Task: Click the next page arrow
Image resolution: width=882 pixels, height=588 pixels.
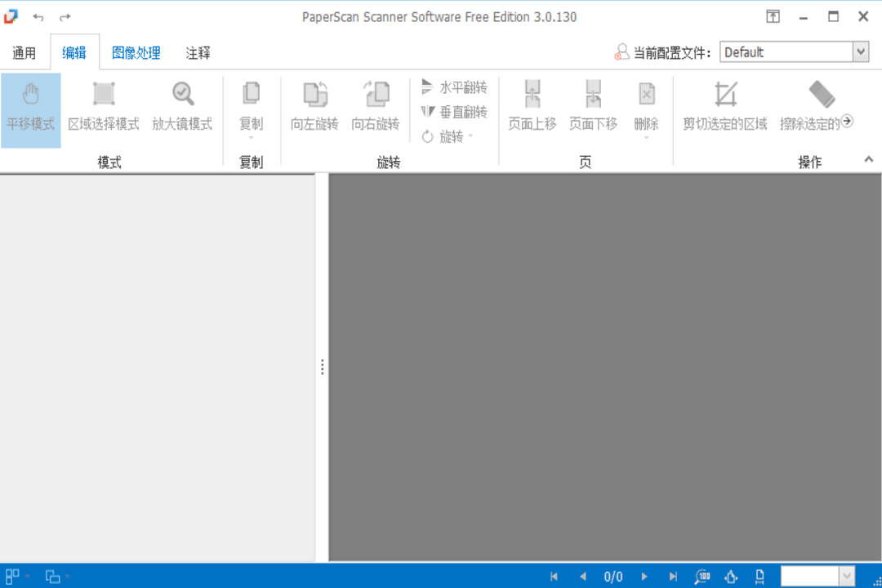Action: 644,575
